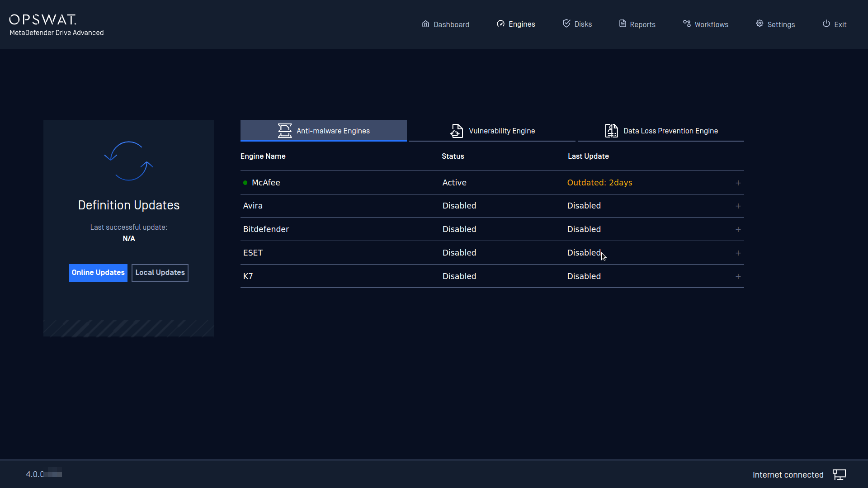Viewport: 868px width, 488px height.
Task: Click McAfee's Active status
Action: pos(454,183)
